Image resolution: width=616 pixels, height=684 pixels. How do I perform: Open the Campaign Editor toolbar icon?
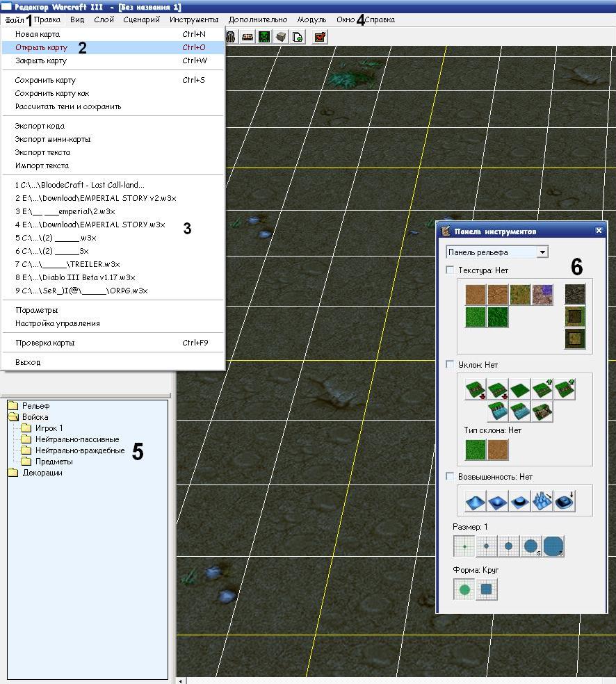248,37
